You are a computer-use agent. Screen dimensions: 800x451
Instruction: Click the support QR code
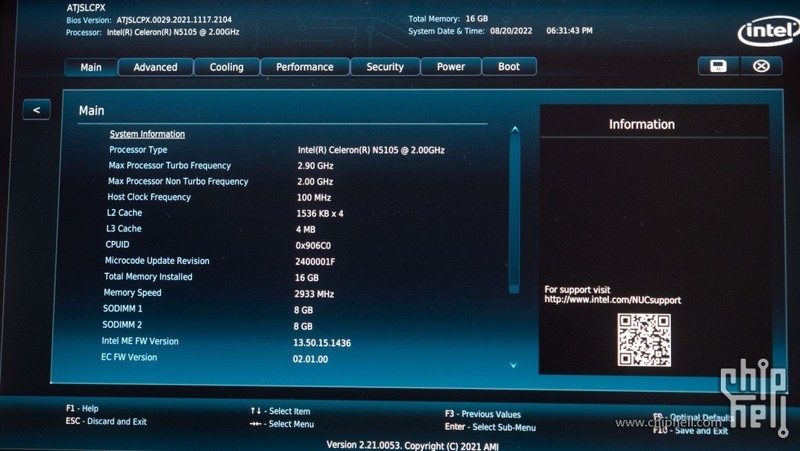(x=644, y=340)
